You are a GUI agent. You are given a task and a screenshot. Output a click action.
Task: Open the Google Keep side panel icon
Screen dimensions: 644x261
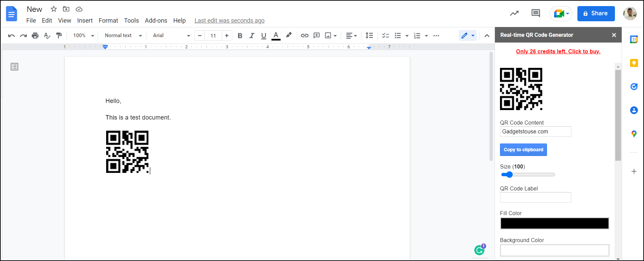coord(634,63)
